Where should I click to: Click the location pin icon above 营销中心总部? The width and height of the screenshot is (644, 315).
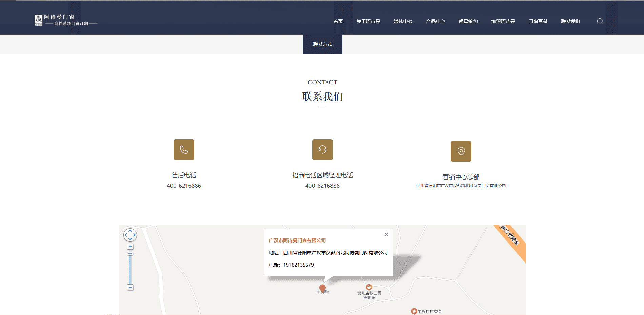click(x=461, y=151)
